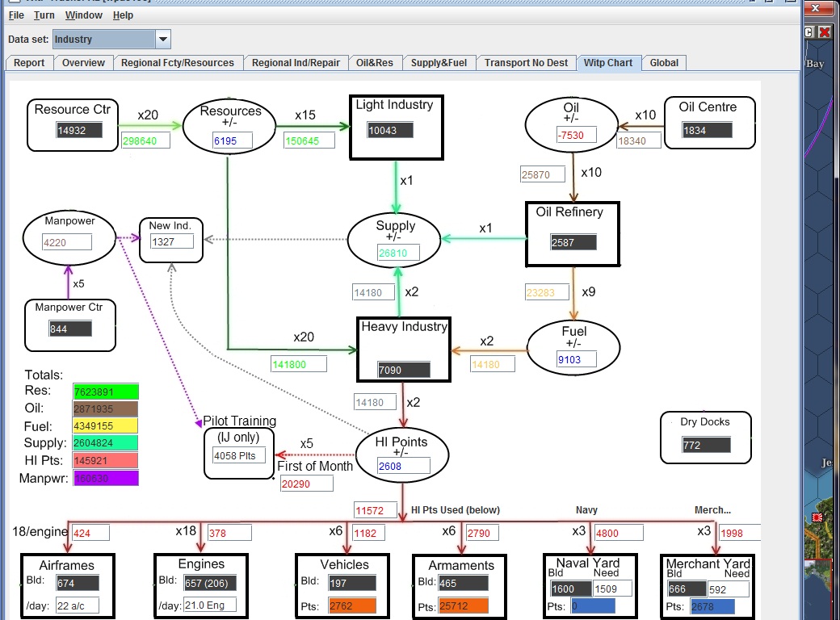Viewport: 840px width, 620px height.
Task: Select the Supply&Fuel tab
Action: tap(439, 63)
